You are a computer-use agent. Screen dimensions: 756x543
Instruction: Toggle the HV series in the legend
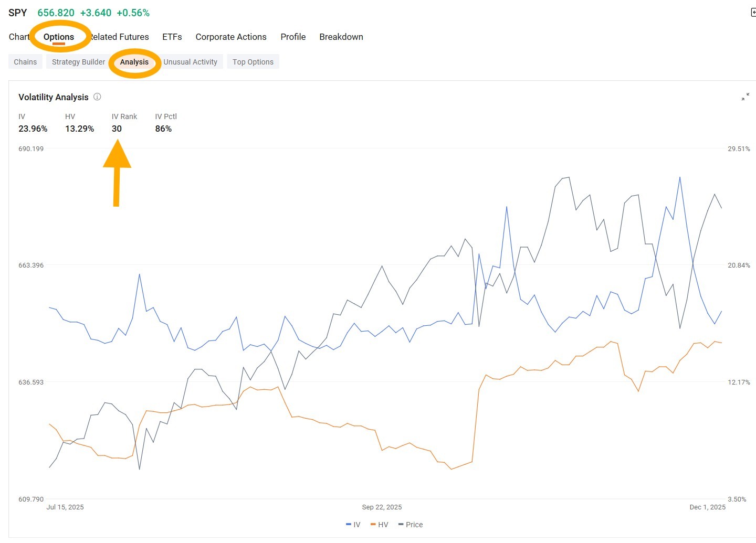coord(380,525)
